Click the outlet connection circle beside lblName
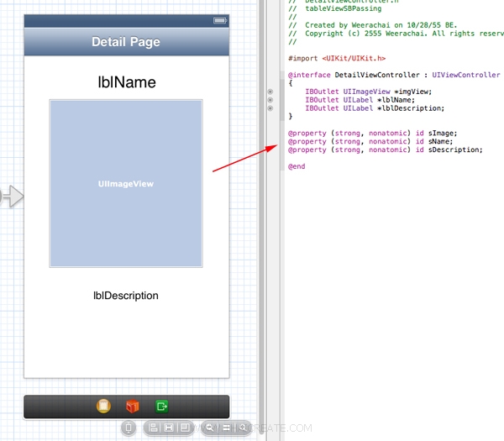The height and width of the screenshot is (441, 504). (270, 100)
